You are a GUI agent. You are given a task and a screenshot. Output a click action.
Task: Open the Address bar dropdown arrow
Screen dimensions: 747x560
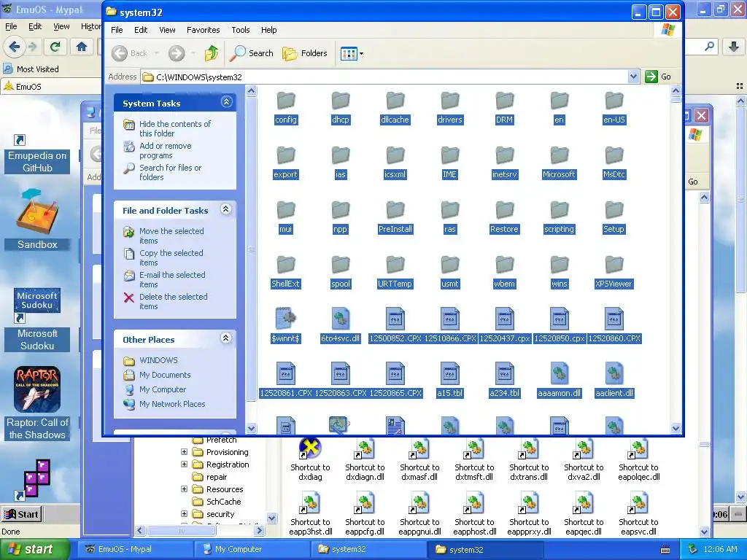(x=633, y=77)
